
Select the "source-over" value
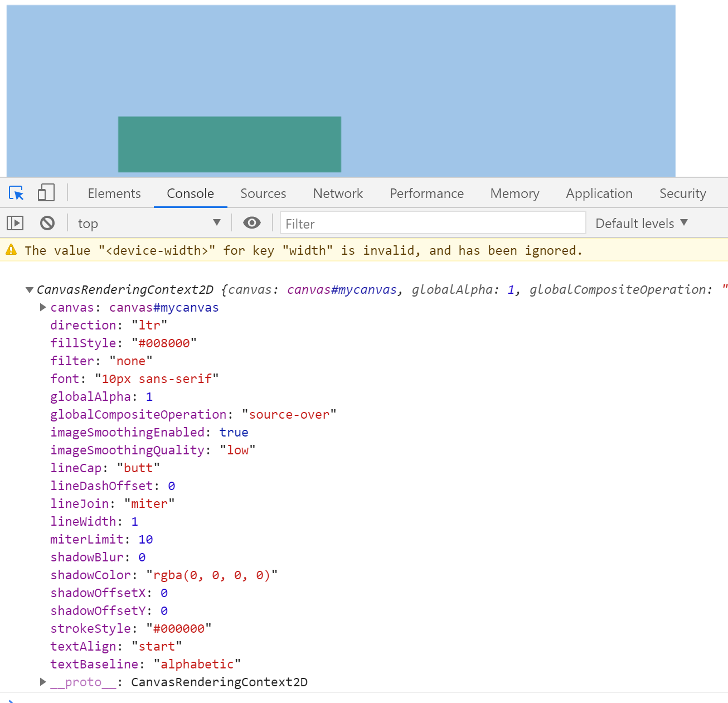(x=289, y=414)
